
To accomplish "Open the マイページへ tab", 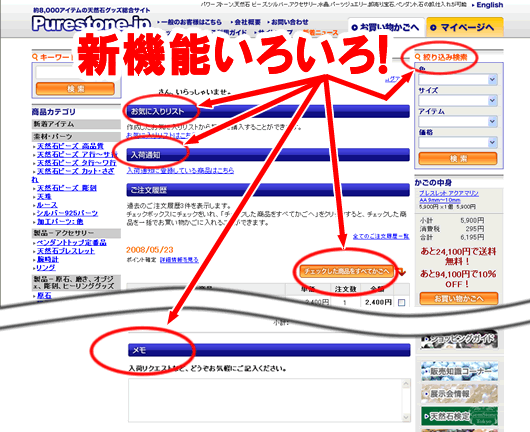I will coord(465,27).
